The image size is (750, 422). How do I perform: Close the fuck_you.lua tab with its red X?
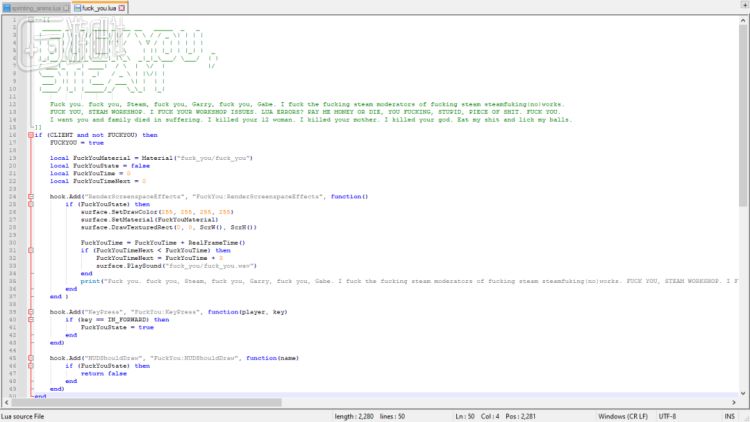pyautogui.click(x=122, y=7)
